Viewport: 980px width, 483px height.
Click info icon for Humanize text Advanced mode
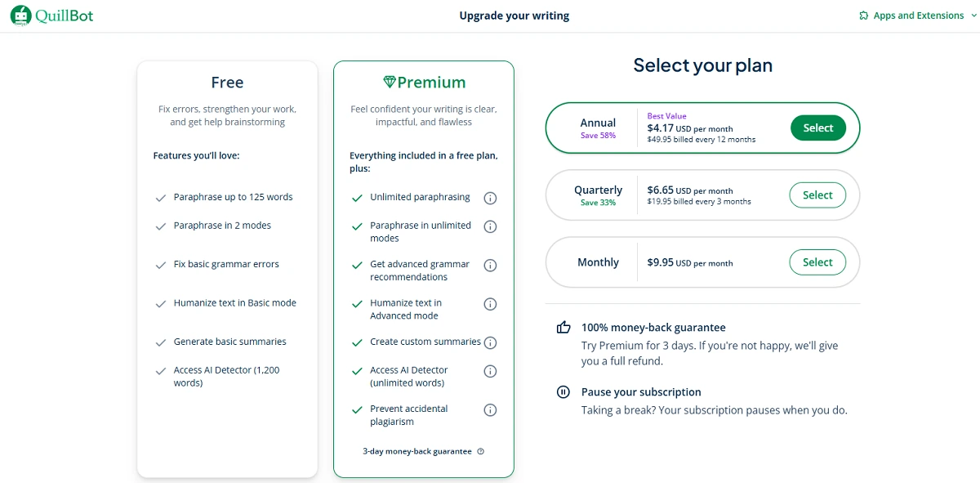click(x=490, y=304)
